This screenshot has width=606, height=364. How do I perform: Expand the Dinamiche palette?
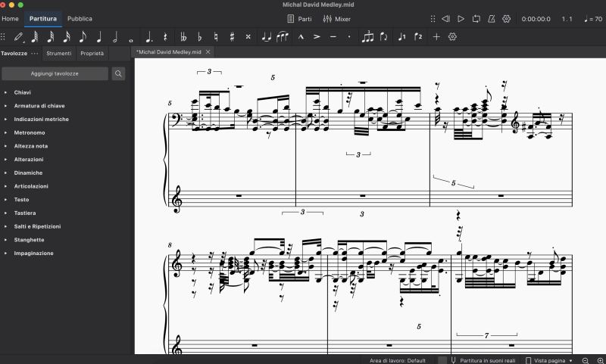(27, 173)
